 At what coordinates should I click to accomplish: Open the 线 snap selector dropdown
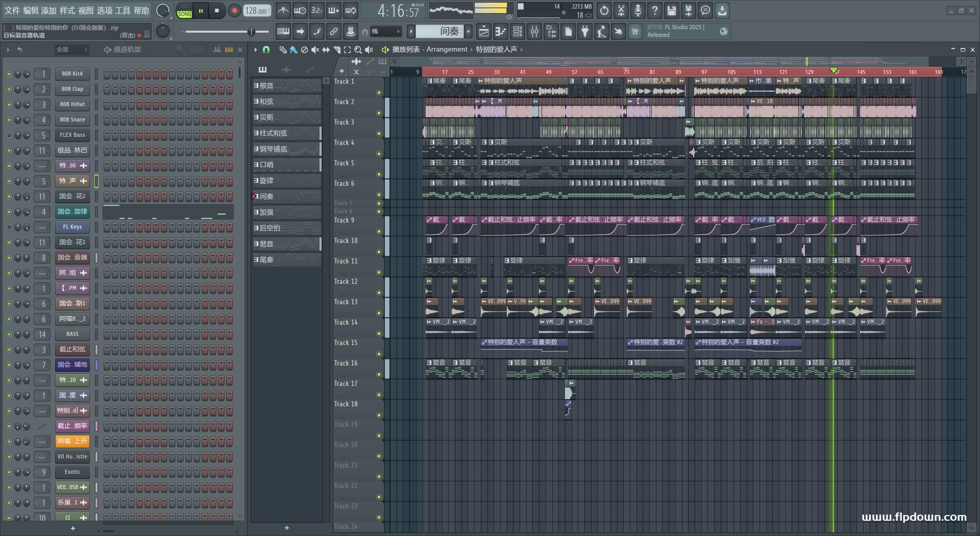point(385,32)
